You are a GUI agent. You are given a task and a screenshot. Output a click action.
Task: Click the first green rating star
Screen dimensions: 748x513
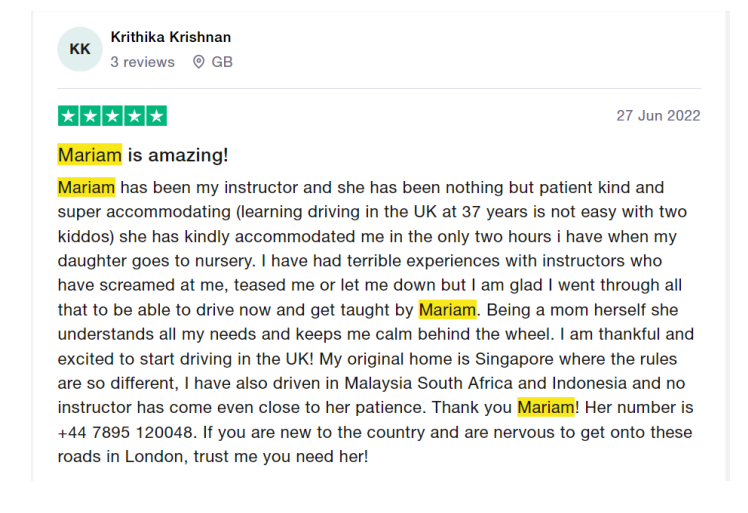tap(69, 116)
